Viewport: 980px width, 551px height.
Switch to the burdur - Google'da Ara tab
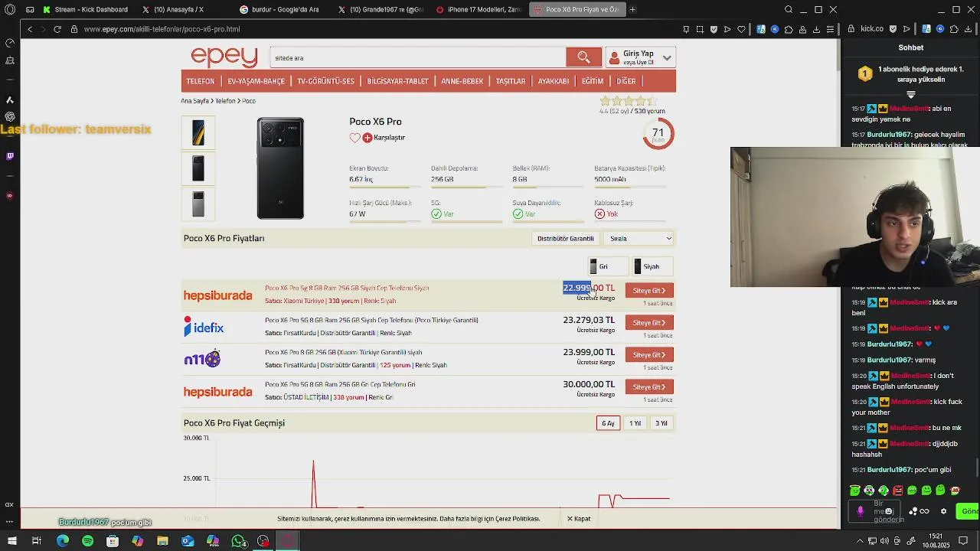pos(279,9)
